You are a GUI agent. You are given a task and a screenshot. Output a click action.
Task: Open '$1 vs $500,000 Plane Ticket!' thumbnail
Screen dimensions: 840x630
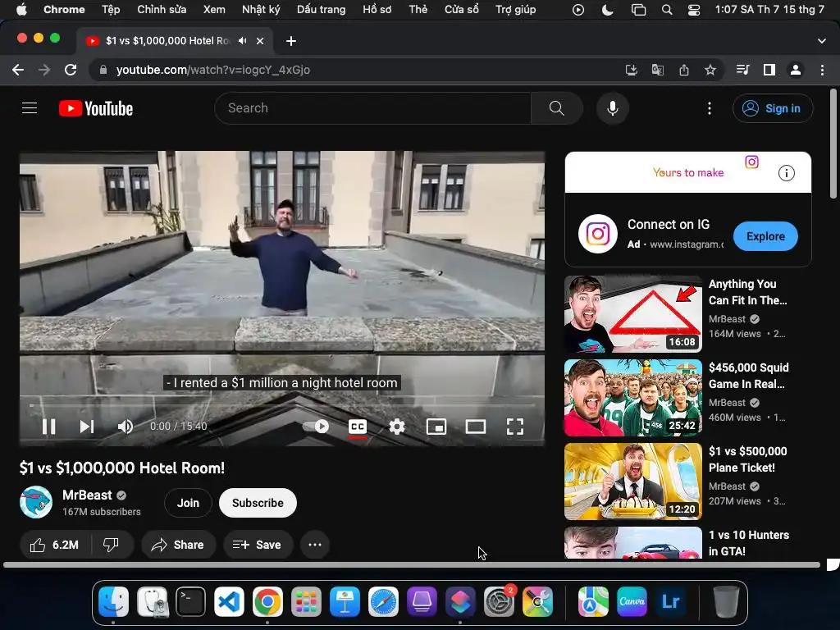633,481
